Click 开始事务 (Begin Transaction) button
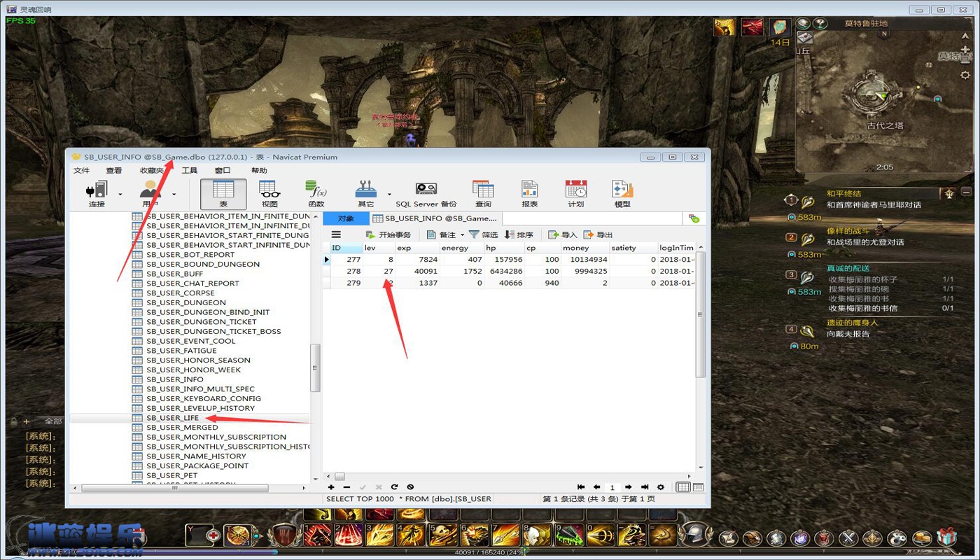Viewport: 980px width, 560px height. pos(388,234)
